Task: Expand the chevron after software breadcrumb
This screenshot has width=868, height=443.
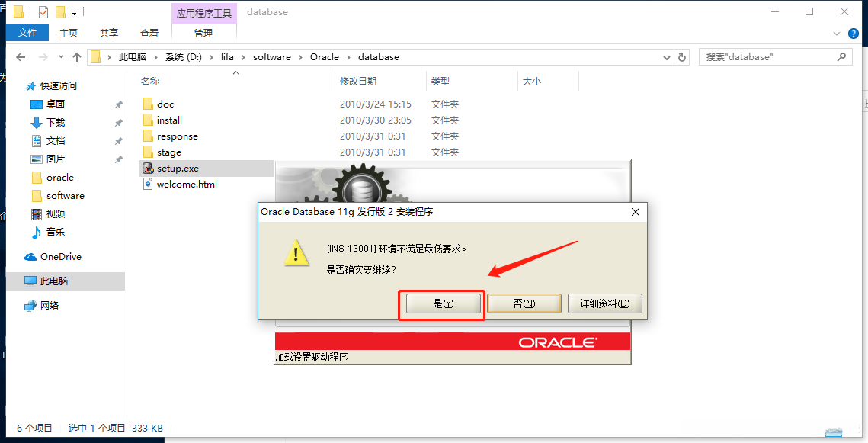Action: point(300,57)
